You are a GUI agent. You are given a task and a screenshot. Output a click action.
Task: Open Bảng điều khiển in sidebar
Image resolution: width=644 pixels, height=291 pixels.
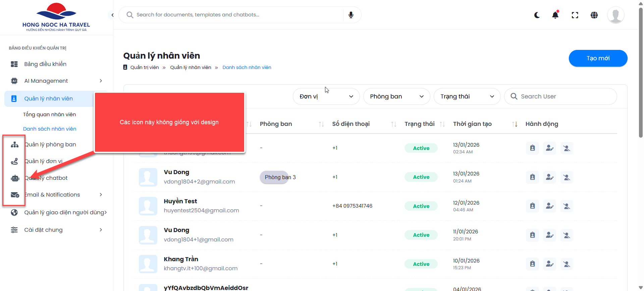[x=45, y=64]
